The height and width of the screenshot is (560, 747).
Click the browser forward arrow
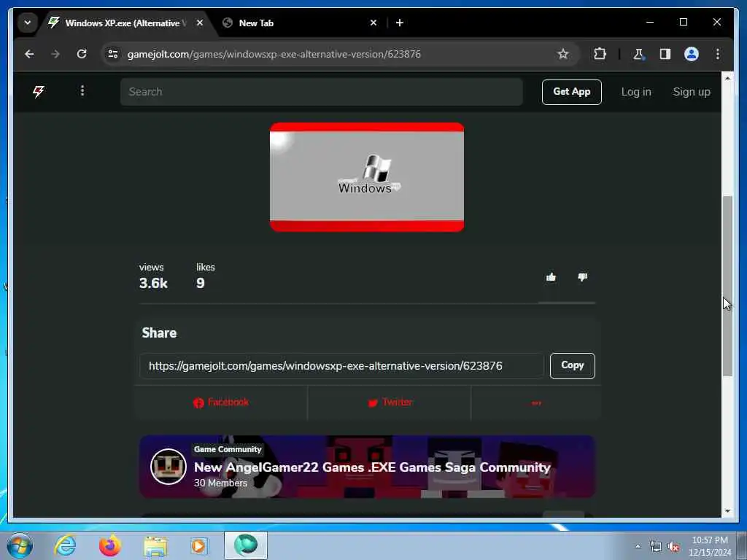[55, 54]
